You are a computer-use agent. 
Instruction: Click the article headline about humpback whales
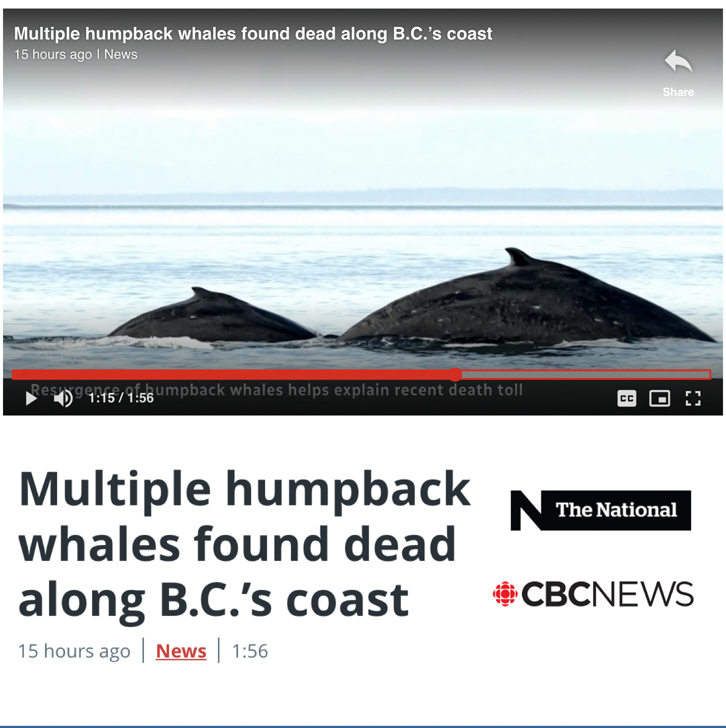244,544
